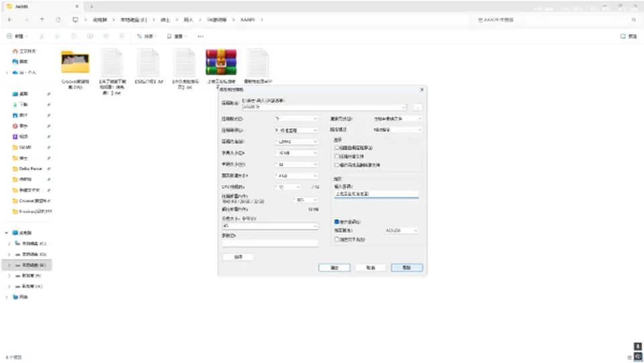Toggle the Preview pane (预览) button
The width and height of the screenshot is (644, 363).
coord(629,36)
